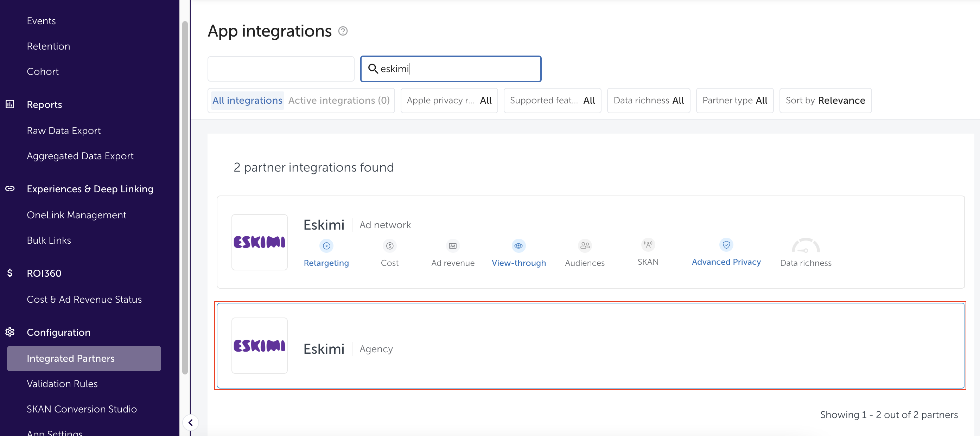980x436 pixels.
Task: Click the Agency type label
Action: [x=376, y=349]
